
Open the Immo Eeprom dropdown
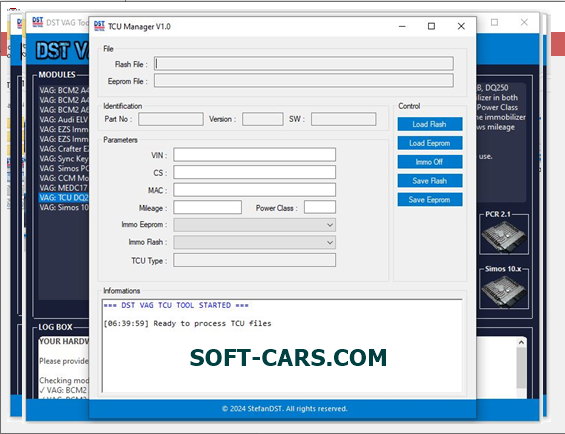(x=254, y=225)
